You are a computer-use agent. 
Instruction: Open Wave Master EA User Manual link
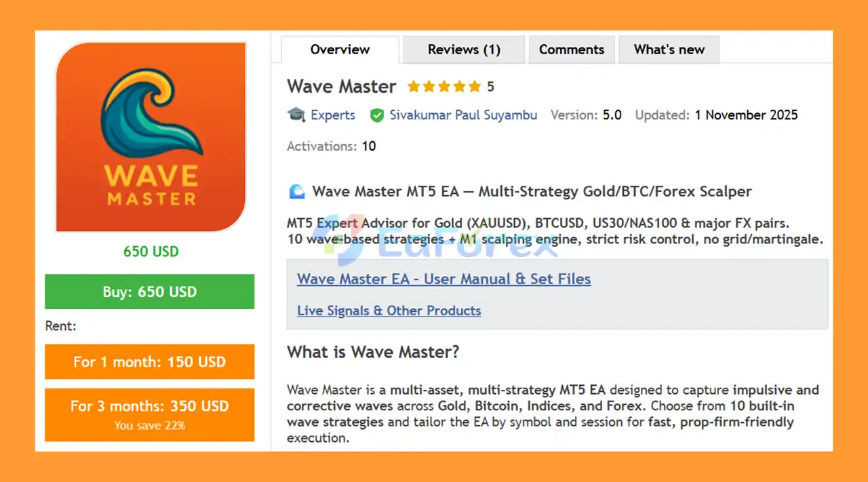(443, 279)
